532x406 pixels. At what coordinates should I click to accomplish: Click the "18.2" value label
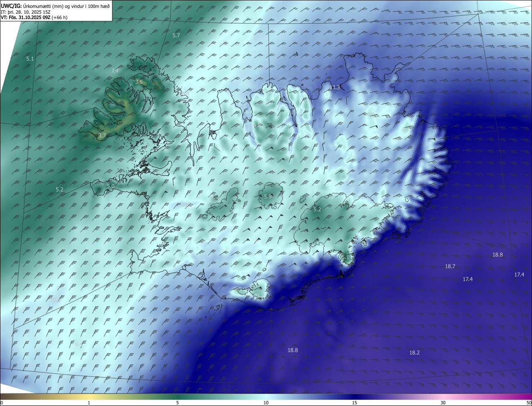pos(414,352)
